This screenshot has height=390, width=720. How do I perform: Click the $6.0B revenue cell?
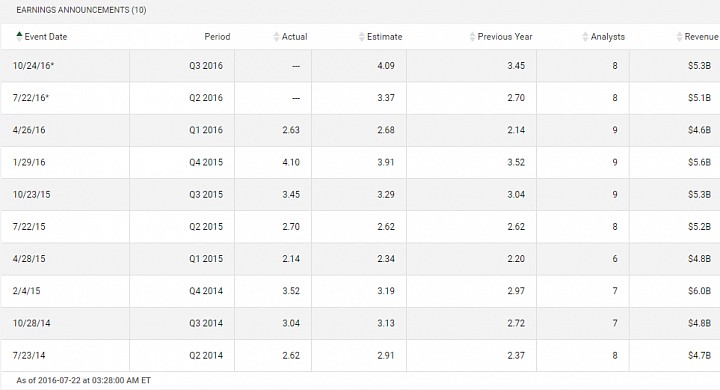(x=699, y=291)
